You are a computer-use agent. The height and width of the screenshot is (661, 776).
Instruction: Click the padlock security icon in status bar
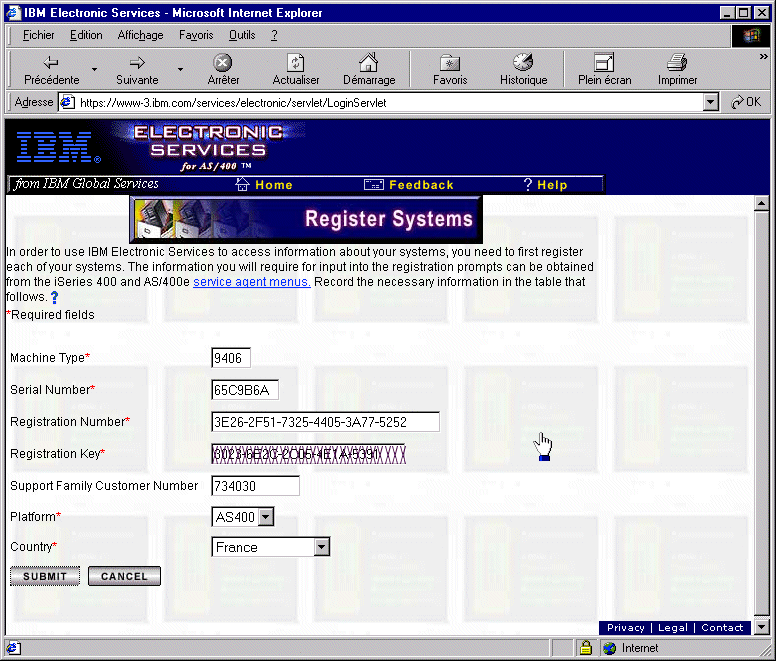tap(586, 648)
